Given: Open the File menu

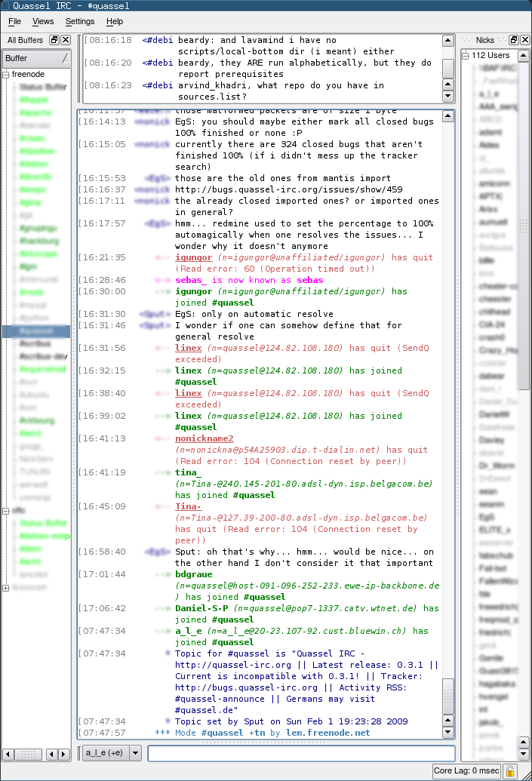Looking at the screenshot, I should point(15,21).
